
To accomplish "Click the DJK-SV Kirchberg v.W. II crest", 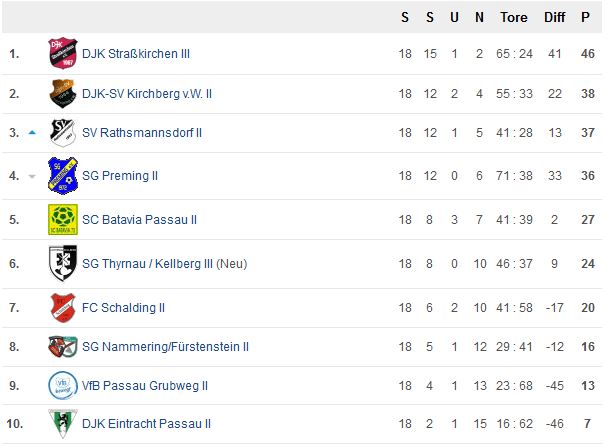I will [x=63, y=94].
